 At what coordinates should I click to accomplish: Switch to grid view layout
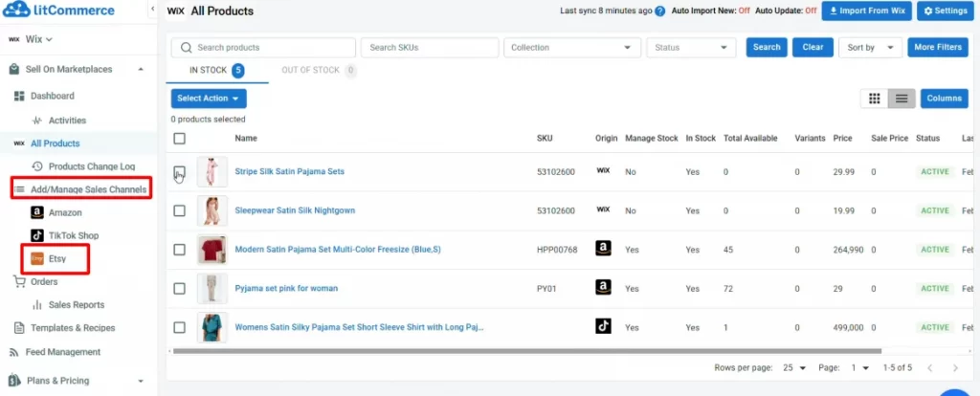[x=875, y=99]
